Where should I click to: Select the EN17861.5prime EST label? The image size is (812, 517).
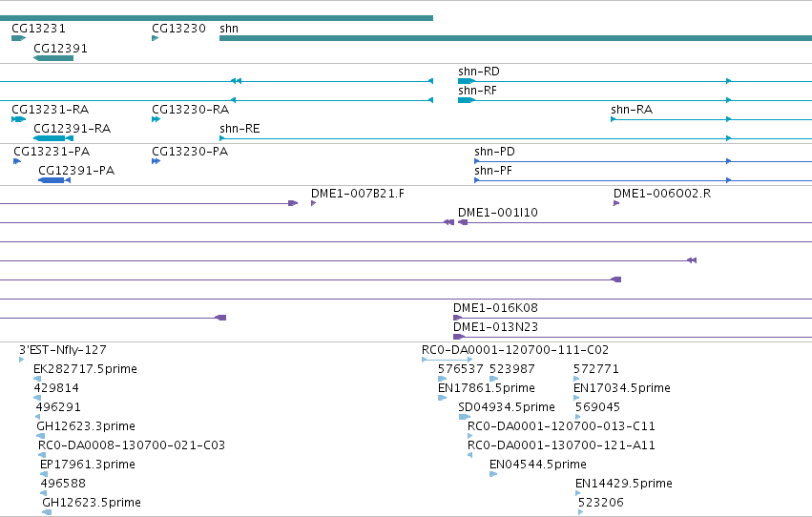click(x=487, y=388)
